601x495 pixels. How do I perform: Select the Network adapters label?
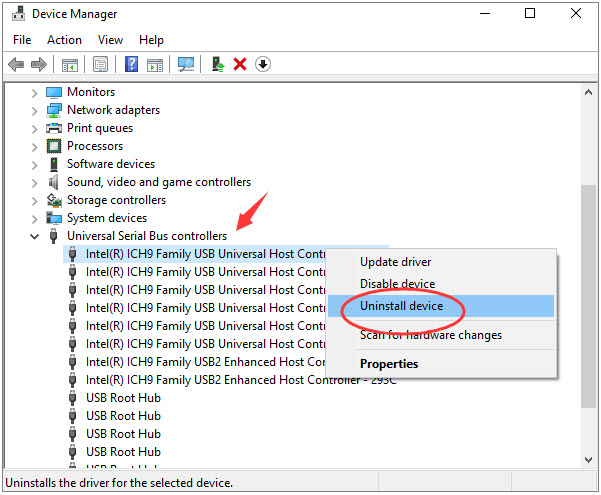(x=113, y=110)
